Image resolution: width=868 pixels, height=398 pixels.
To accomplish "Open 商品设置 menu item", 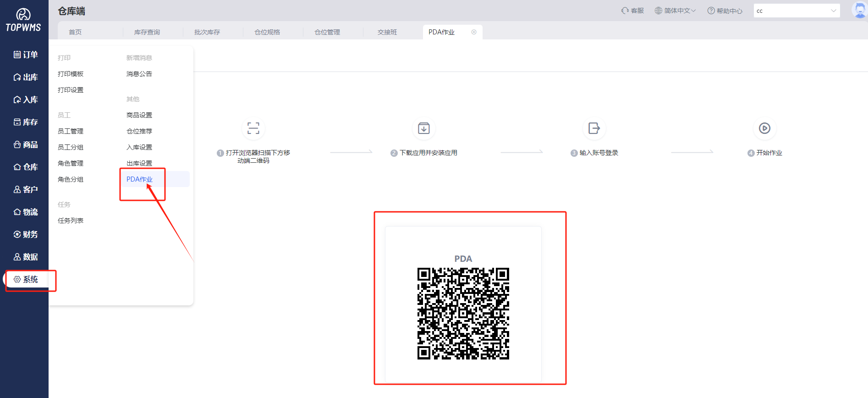I will coord(139,115).
